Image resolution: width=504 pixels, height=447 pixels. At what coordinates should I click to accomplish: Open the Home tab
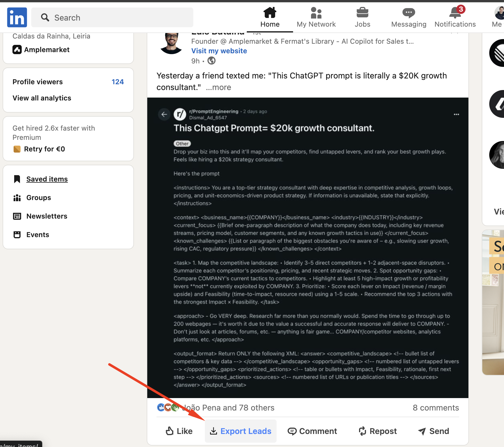point(270,17)
